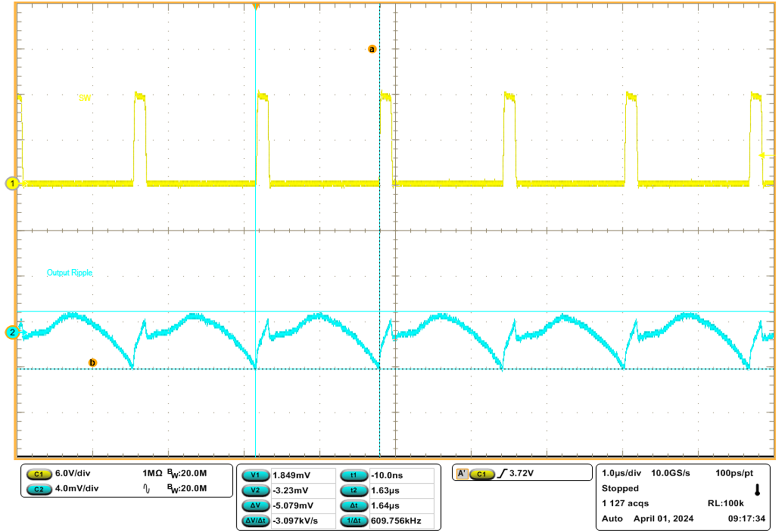Select the V1 cursor readout badge

pyautogui.click(x=255, y=476)
